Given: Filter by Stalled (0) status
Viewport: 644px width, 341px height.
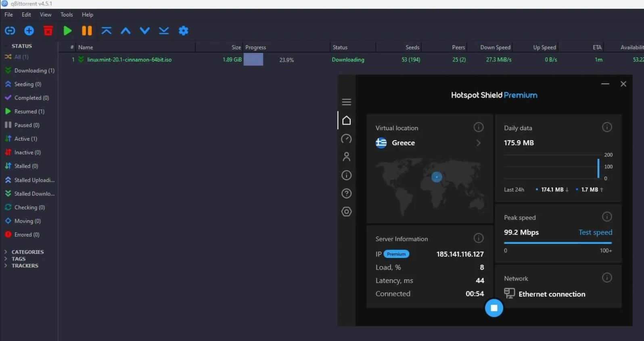Looking at the screenshot, I should [x=21, y=166].
